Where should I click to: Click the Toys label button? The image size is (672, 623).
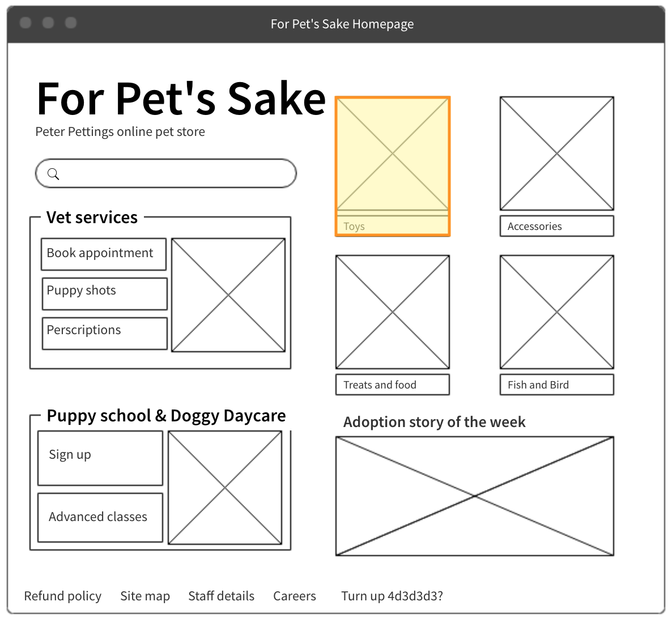point(393,226)
